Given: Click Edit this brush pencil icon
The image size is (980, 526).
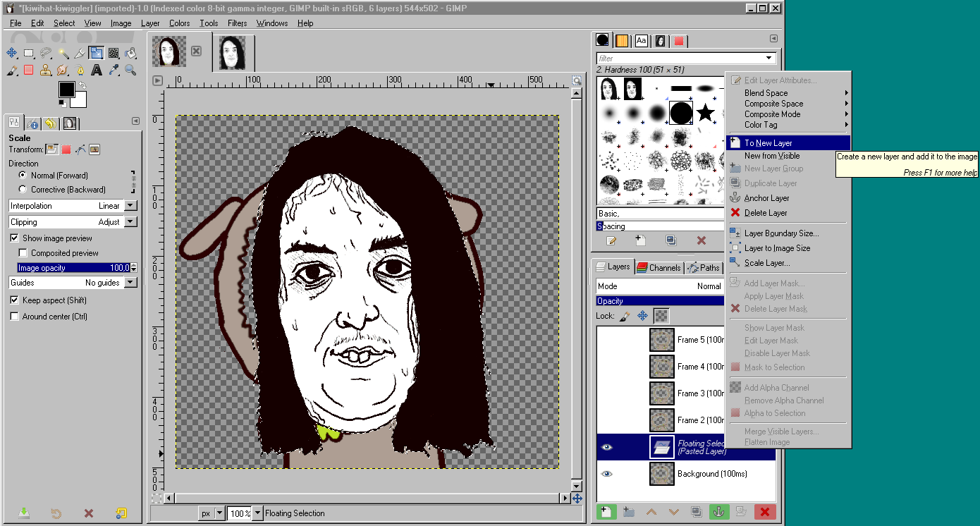Looking at the screenshot, I should 611,240.
